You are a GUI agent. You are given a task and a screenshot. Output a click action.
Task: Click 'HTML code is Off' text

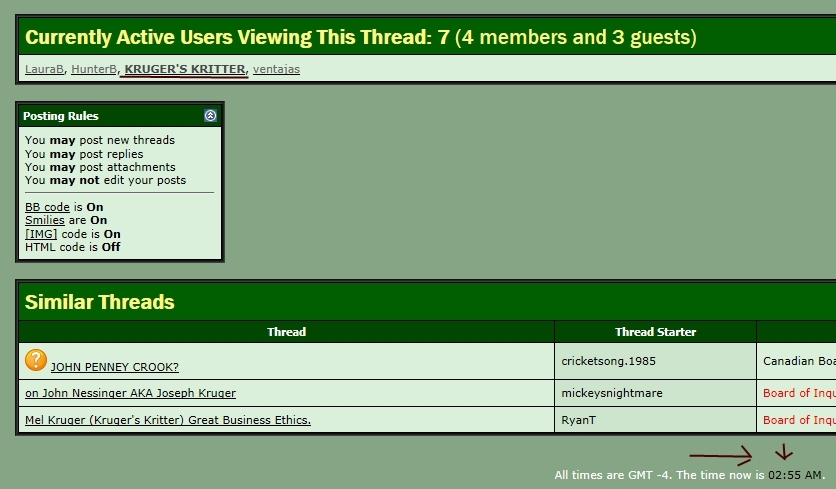coord(73,247)
